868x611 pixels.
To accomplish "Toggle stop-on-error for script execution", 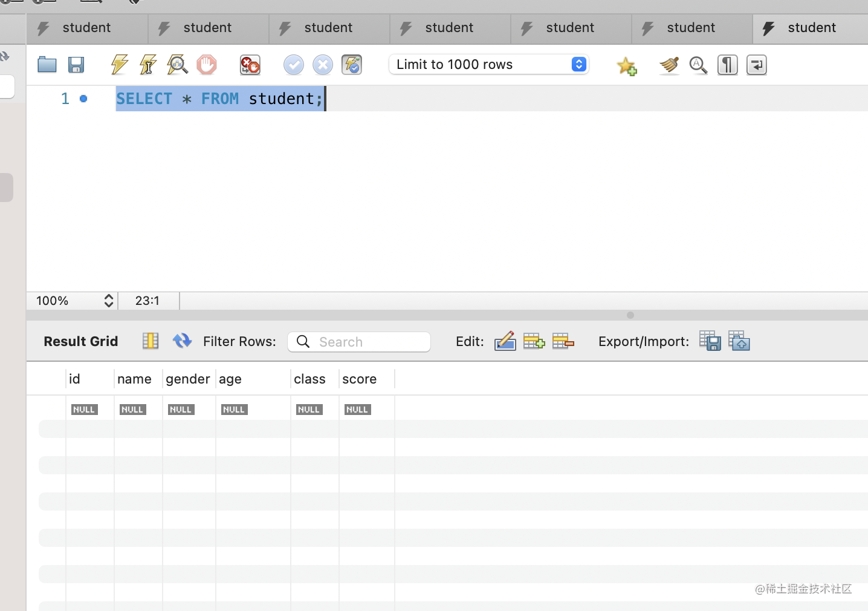I will [x=250, y=65].
